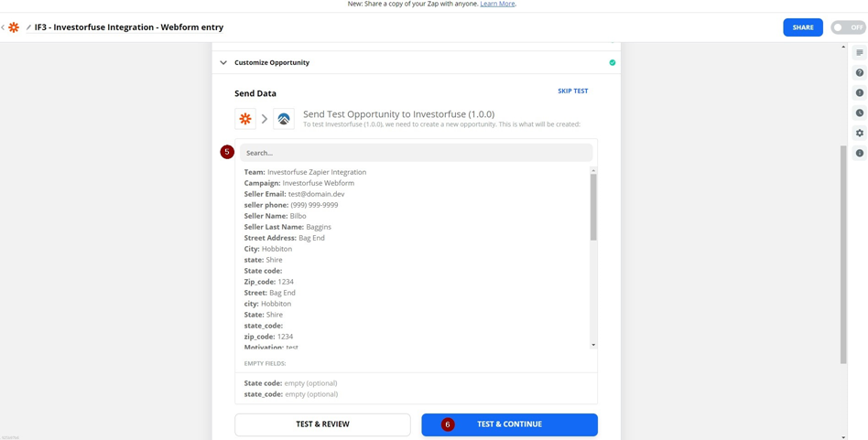Open the info icon in right sidebar
Screen dimensions: 868x440
point(860,153)
